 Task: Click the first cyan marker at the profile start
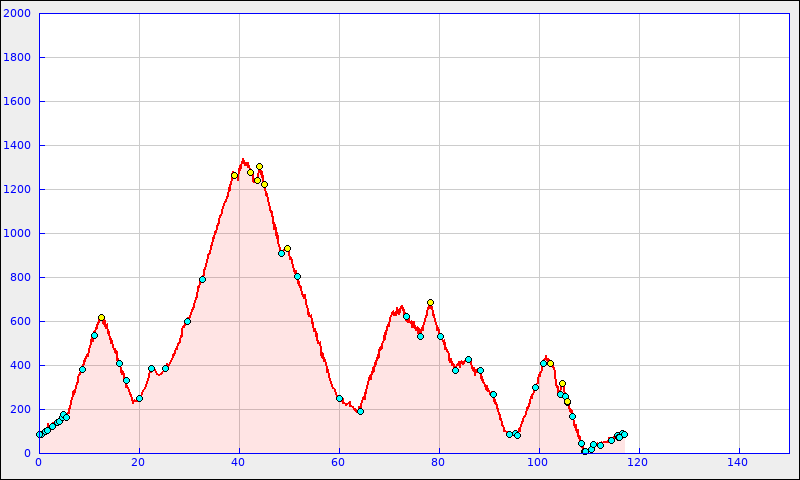click(x=40, y=434)
